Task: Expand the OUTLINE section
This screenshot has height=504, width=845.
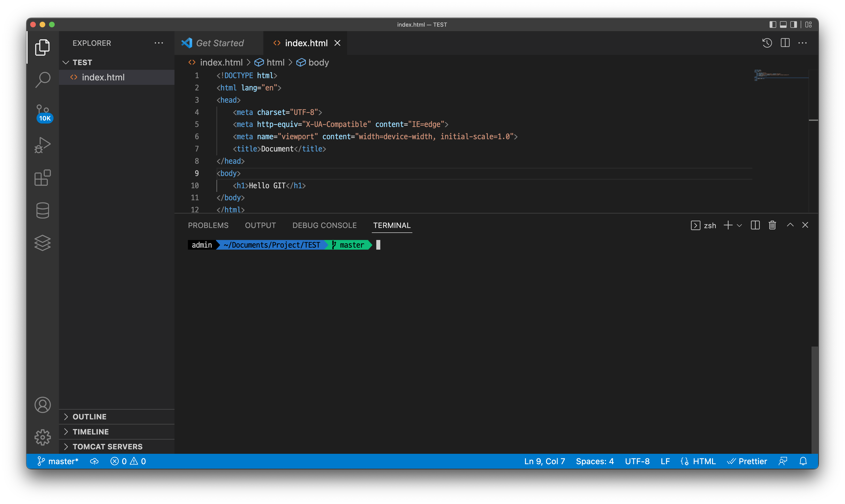Action: 89,417
